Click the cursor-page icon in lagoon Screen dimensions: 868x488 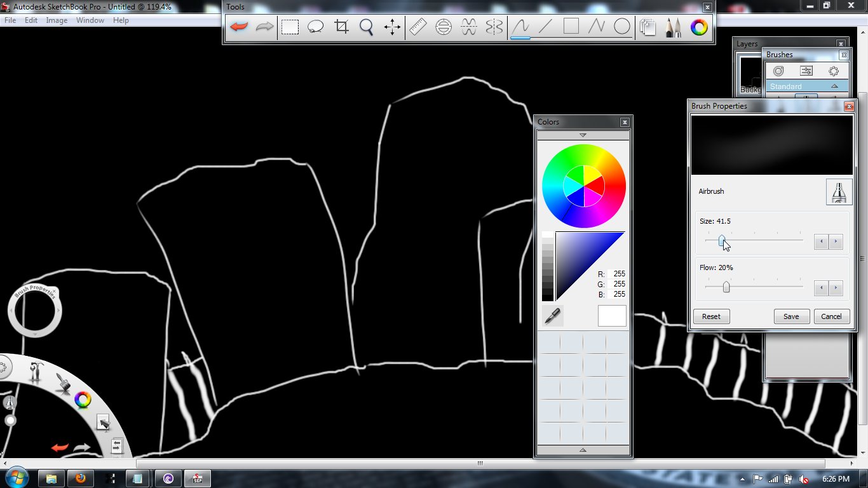(x=103, y=423)
